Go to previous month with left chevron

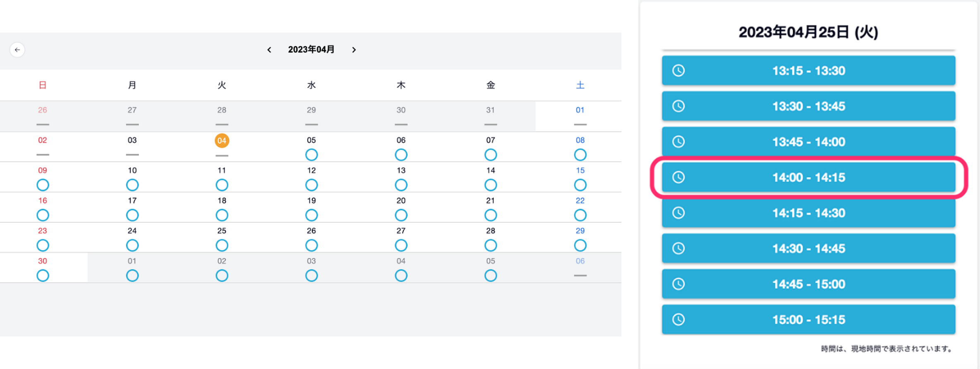tap(269, 50)
